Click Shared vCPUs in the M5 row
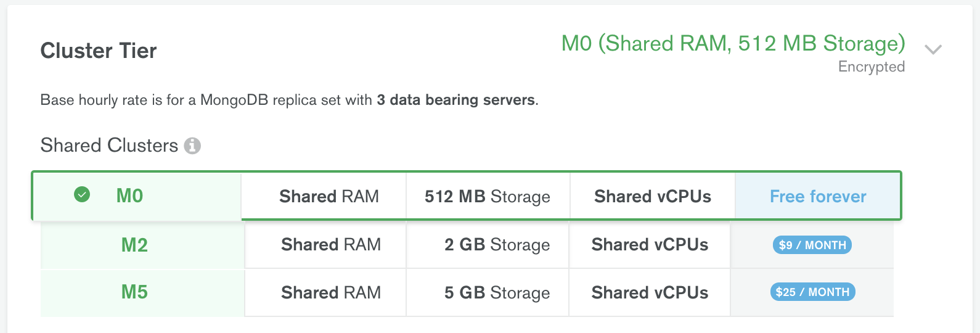The width and height of the screenshot is (980, 333). [x=650, y=292]
